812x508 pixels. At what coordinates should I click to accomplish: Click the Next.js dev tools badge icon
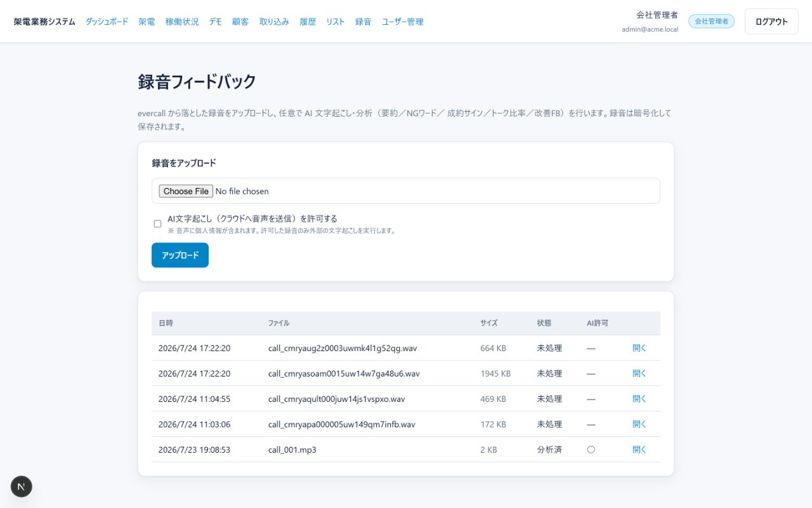tap(22, 486)
